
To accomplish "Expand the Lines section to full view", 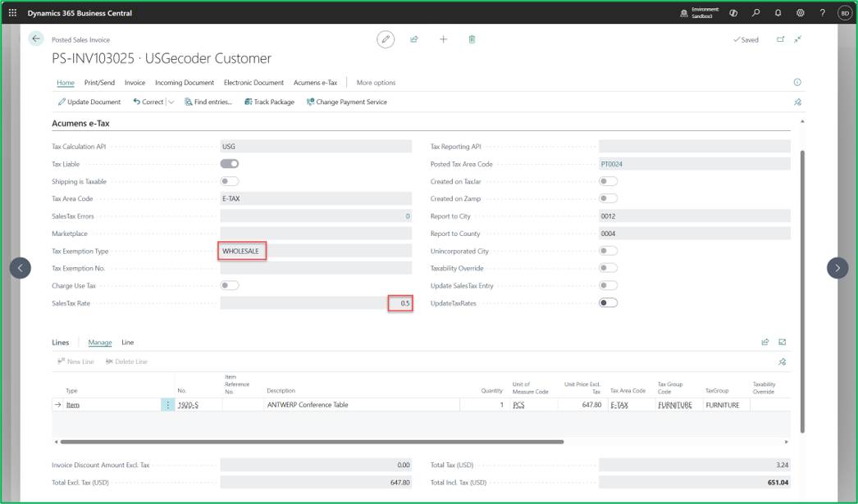I will click(783, 343).
